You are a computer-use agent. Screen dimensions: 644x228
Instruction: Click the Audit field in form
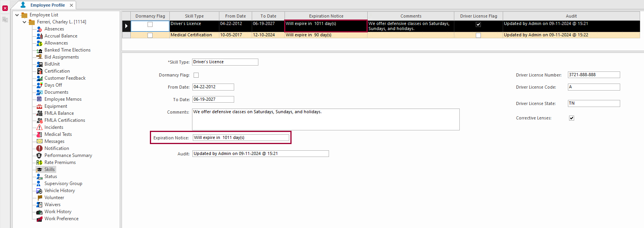click(x=261, y=154)
